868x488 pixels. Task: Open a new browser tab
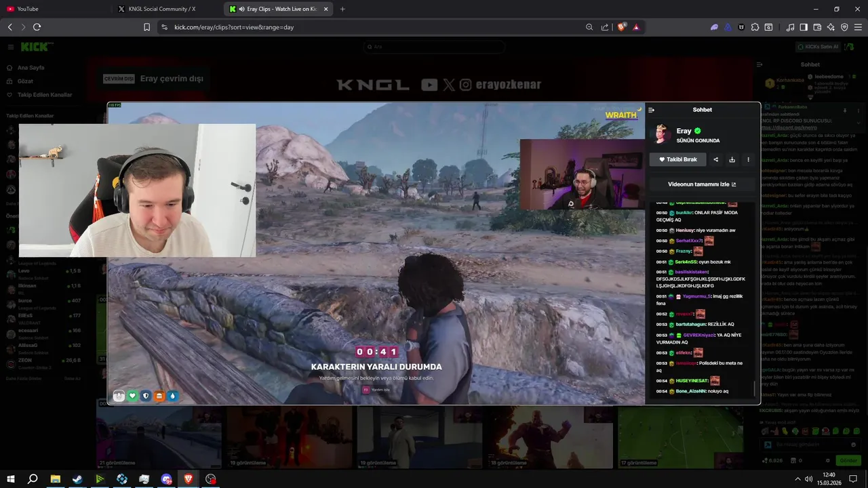(342, 9)
